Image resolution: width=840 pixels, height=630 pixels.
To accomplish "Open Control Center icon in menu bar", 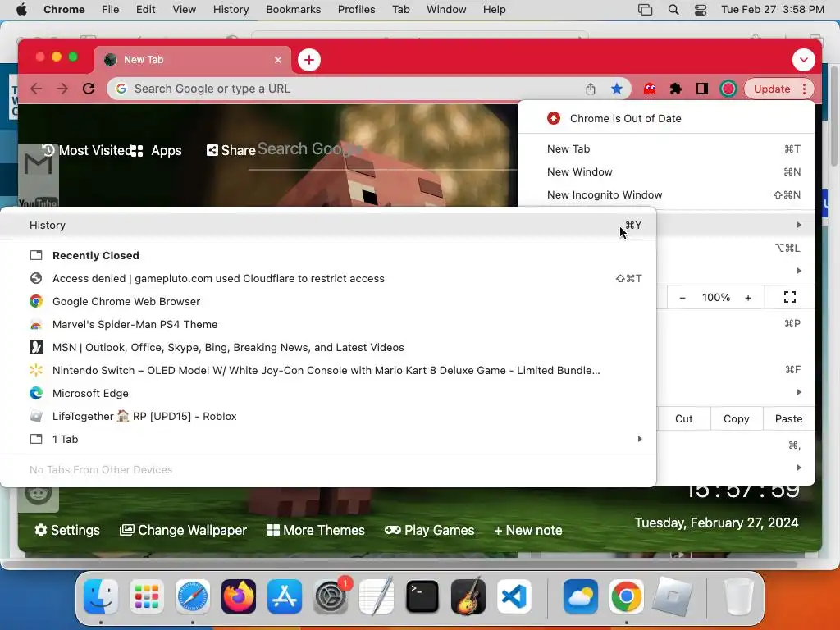I will (x=701, y=10).
